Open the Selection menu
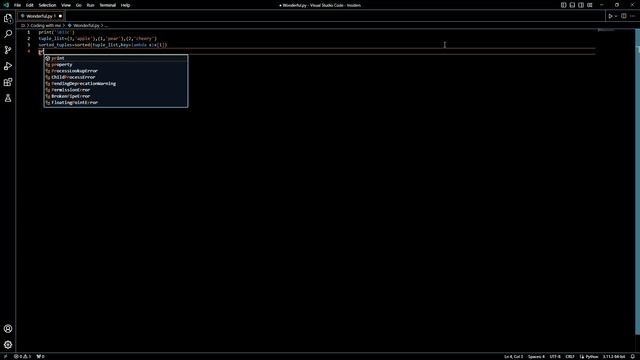 coord(47,5)
